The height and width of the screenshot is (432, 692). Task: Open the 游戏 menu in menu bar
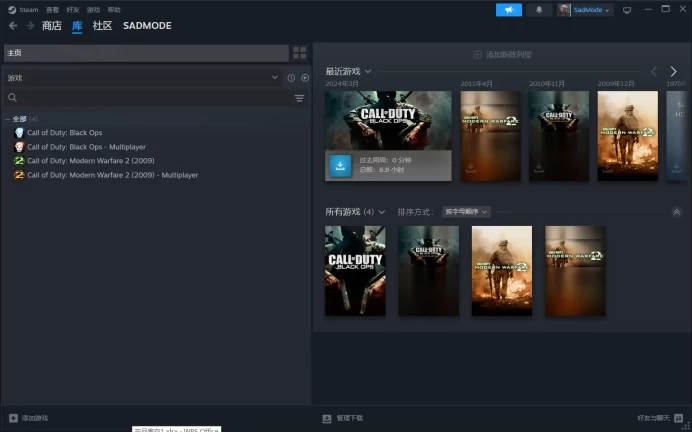point(93,10)
